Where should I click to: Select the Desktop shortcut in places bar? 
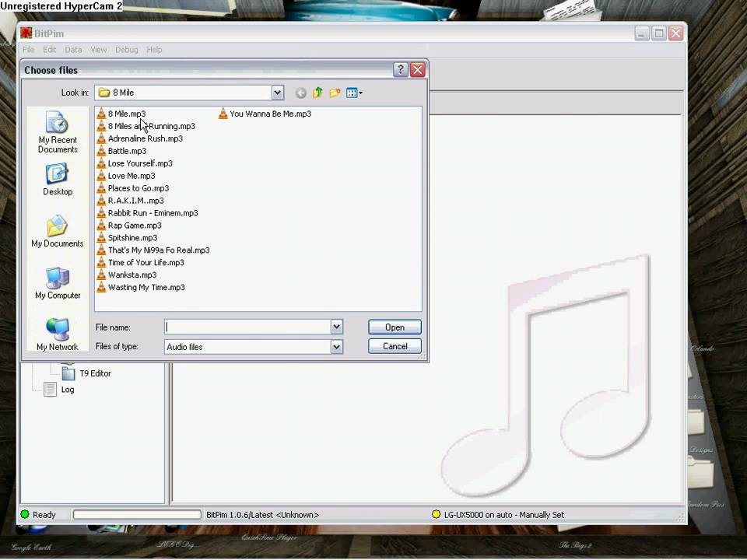58,180
